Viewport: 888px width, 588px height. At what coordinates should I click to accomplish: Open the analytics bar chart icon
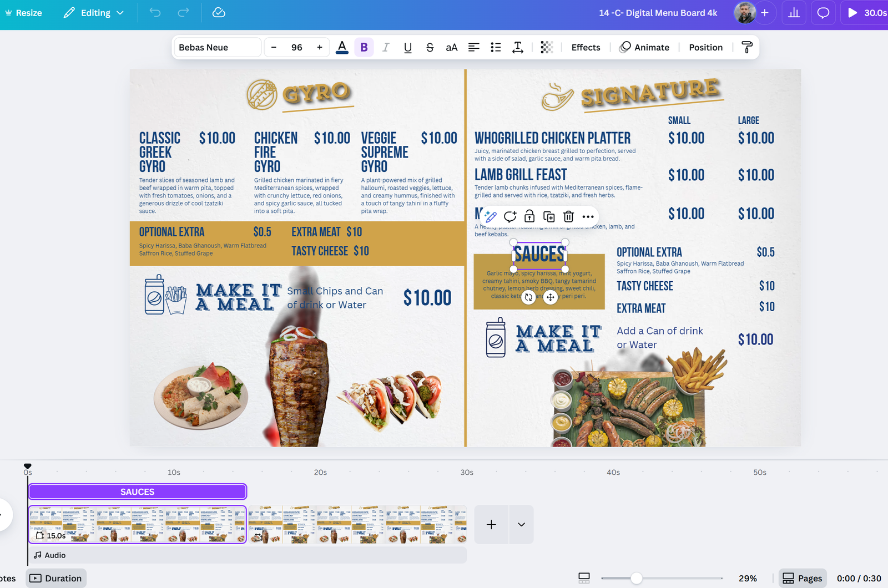[794, 13]
